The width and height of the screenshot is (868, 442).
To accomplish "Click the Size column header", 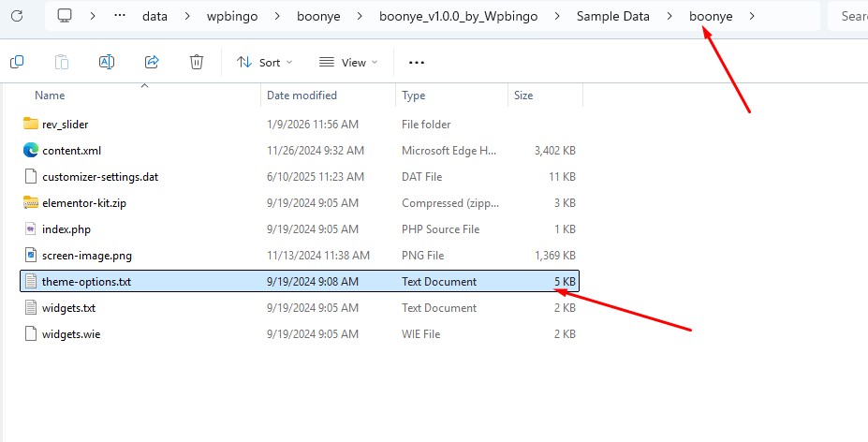I will click(x=523, y=96).
